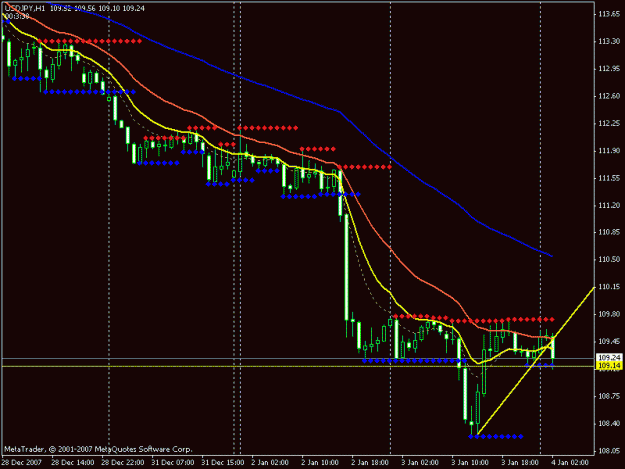The height and width of the screenshot is (469, 625).
Task: Click the 108.75 price axis label
Action: pyautogui.click(x=609, y=396)
